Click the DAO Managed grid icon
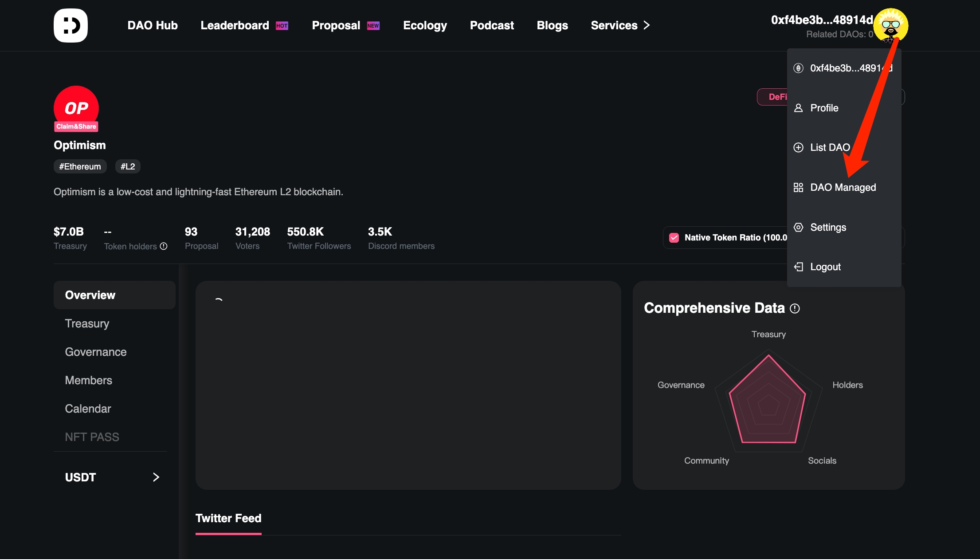Viewport: 980px width, 559px height. [798, 187]
